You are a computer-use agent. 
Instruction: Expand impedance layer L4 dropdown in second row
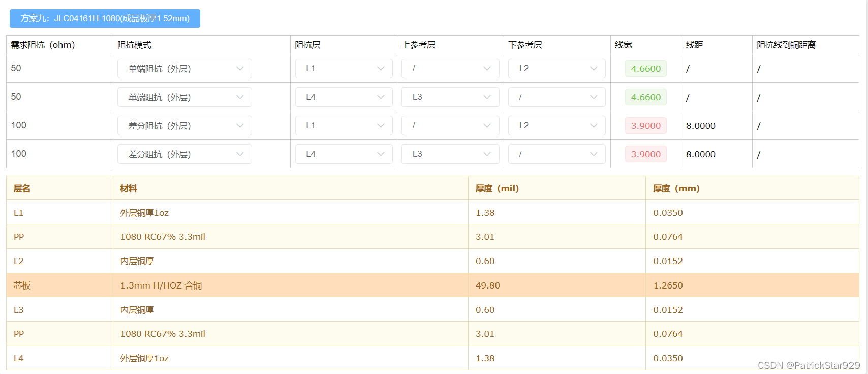tap(344, 97)
